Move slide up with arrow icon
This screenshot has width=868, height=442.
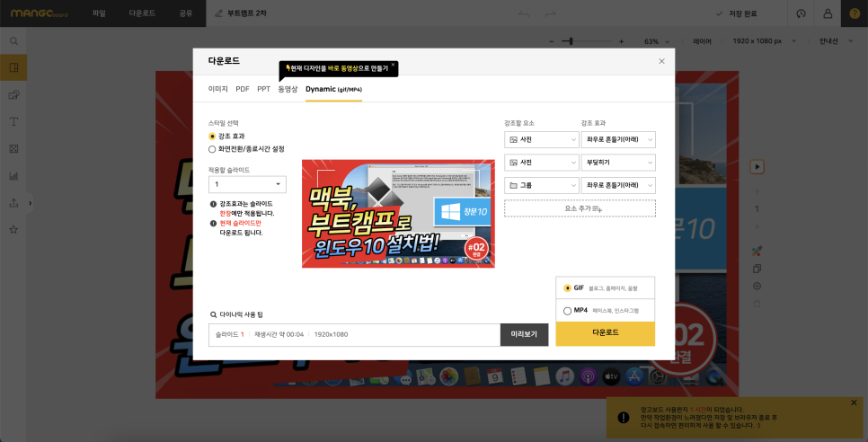pos(757,191)
